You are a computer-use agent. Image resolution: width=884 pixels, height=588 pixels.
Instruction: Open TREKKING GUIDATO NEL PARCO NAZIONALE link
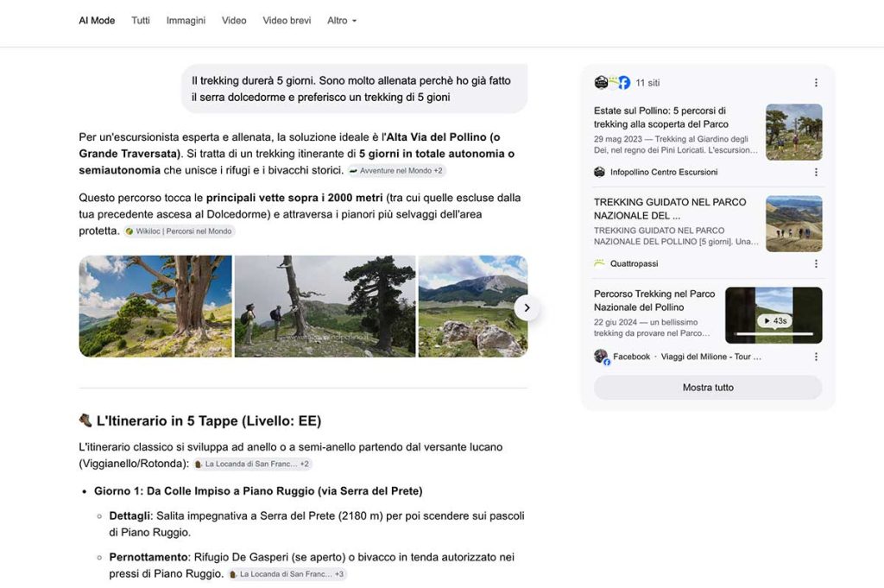670,209
